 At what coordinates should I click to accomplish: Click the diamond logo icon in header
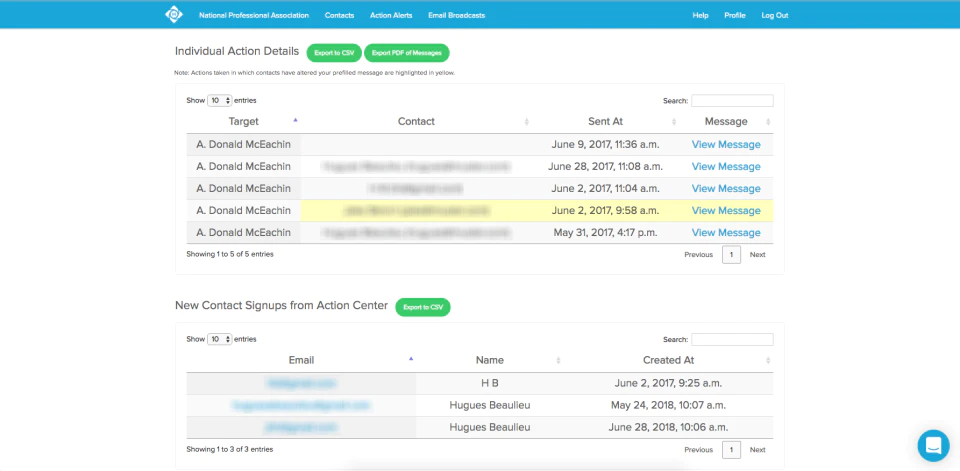174,15
